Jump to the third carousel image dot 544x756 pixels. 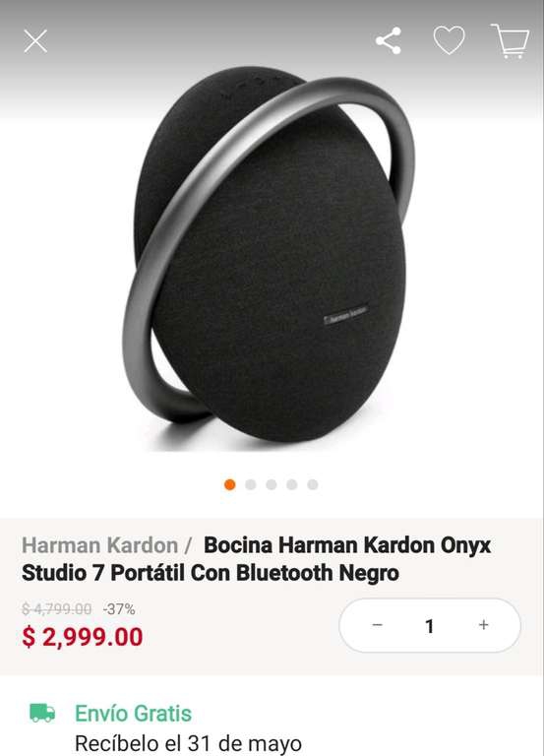coord(272,484)
